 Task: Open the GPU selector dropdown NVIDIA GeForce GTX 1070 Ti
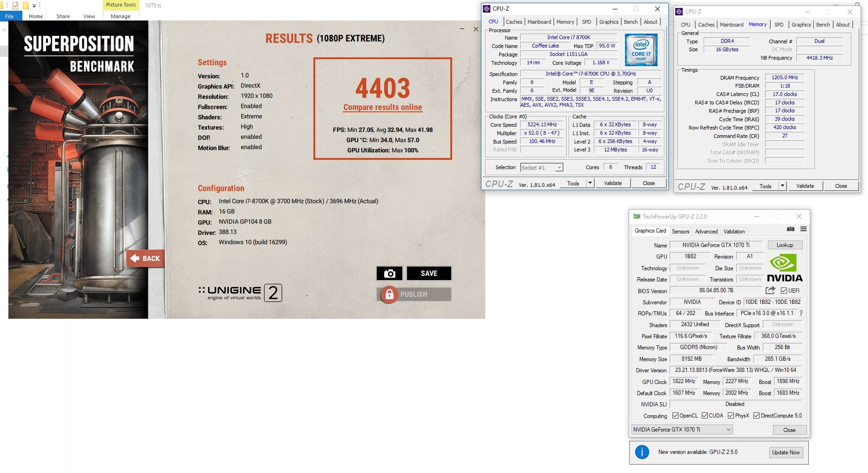click(682, 430)
